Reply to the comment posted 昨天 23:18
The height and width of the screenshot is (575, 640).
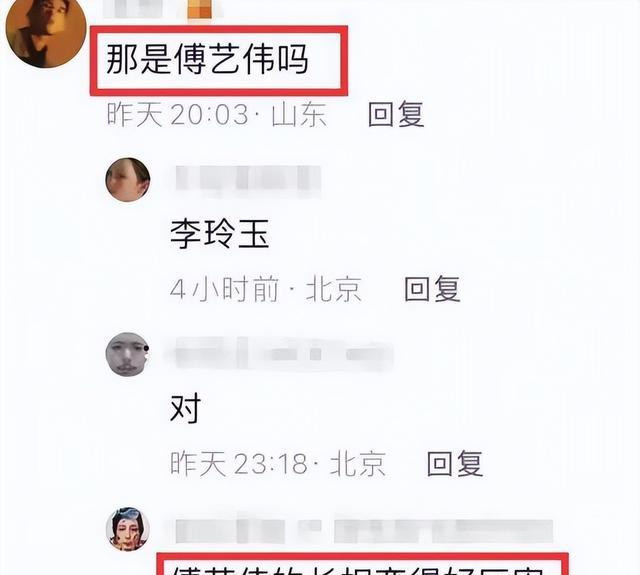tap(455, 464)
